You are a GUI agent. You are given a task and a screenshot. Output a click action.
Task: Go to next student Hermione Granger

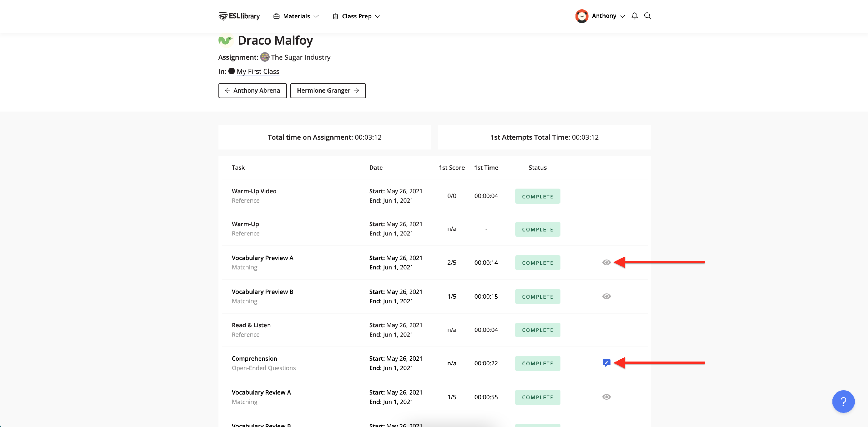click(328, 90)
